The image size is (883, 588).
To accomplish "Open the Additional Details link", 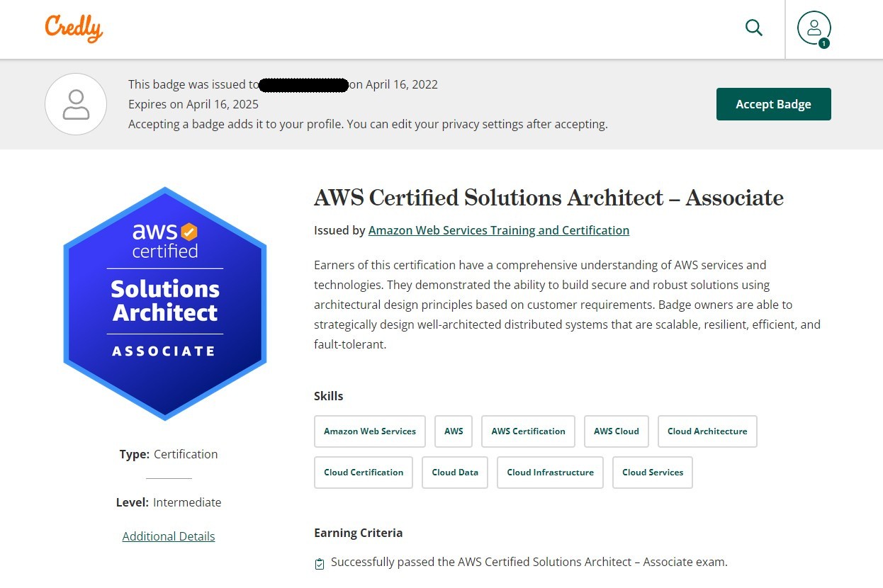I will click(169, 536).
